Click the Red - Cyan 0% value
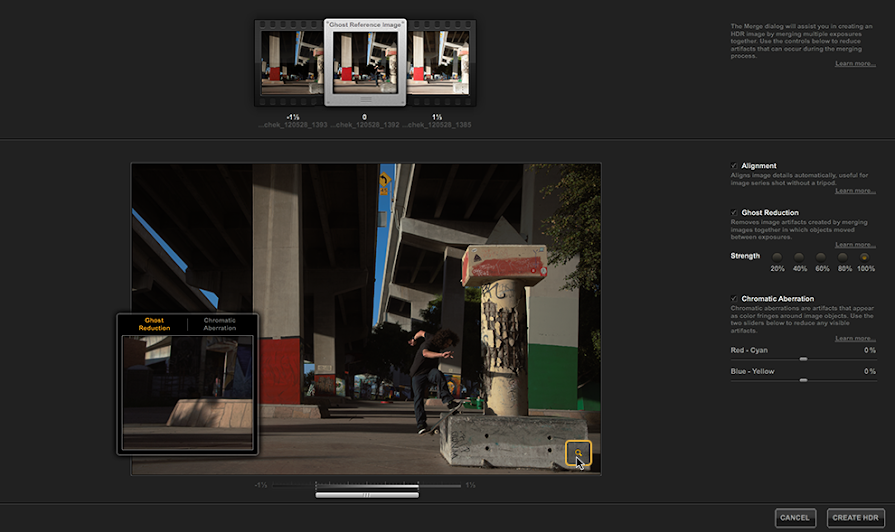This screenshot has width=895, height=532. tap(869, 350)
